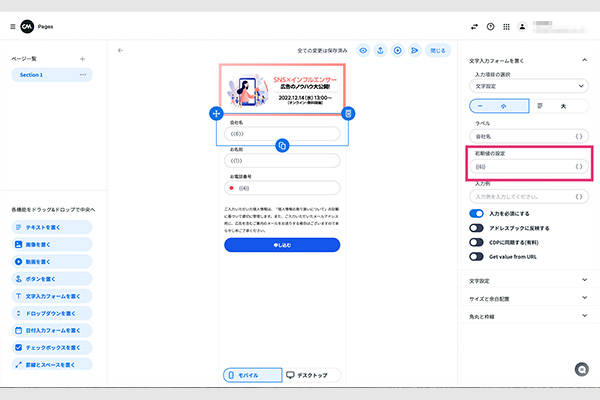
Task: Open the 入力項目の選択 dropdown
Action: tap(528, 88)
